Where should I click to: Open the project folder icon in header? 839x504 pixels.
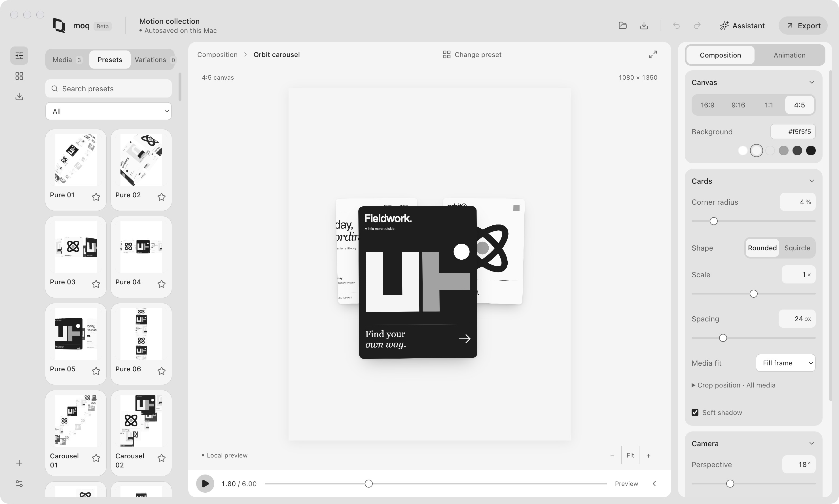[x=623, y=26]
